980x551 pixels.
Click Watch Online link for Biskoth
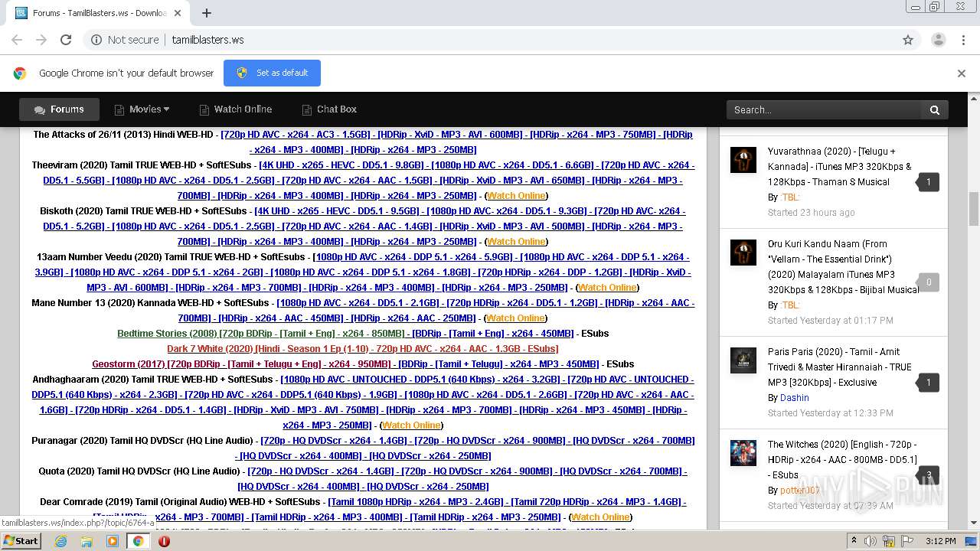point(517,242)
